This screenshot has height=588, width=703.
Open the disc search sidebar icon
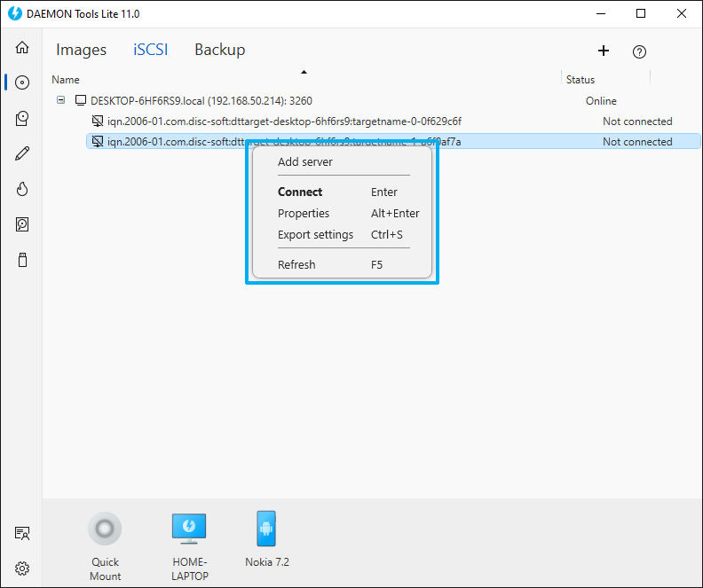click(22, 224)
